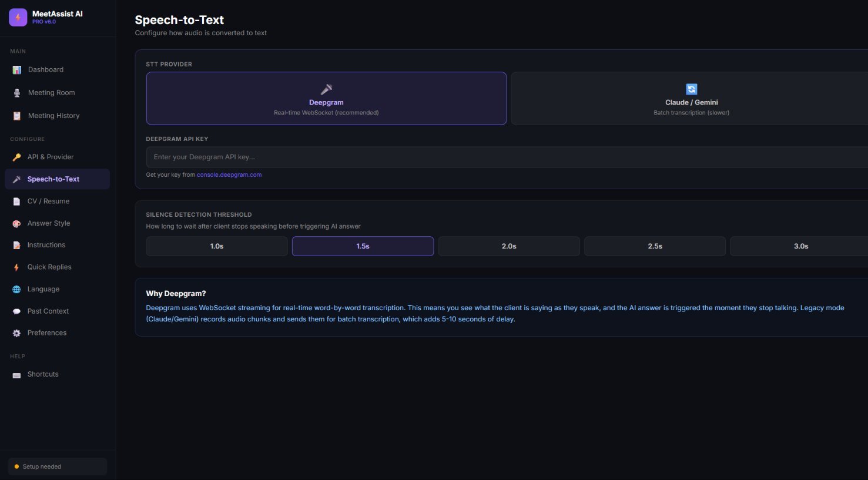Open the console.deepgram.com link
Viewport: 868px width, 480px height.
(x=229, y=174)
